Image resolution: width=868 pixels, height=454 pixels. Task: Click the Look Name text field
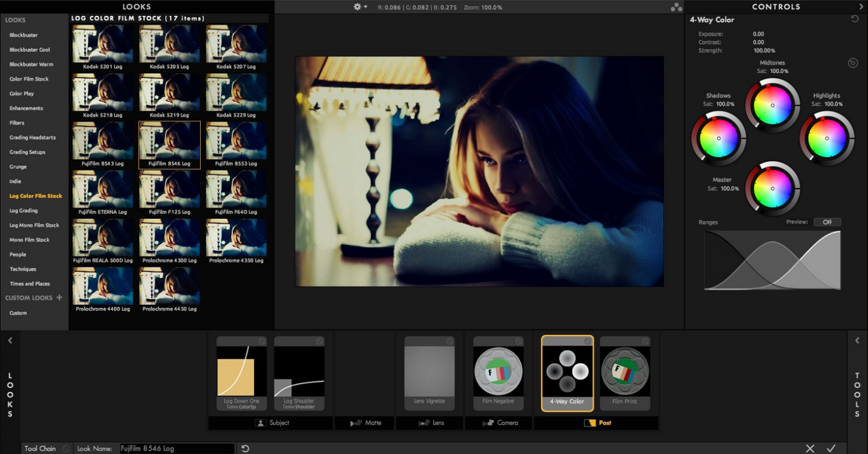pyautogui.click(x=177, y=448)
